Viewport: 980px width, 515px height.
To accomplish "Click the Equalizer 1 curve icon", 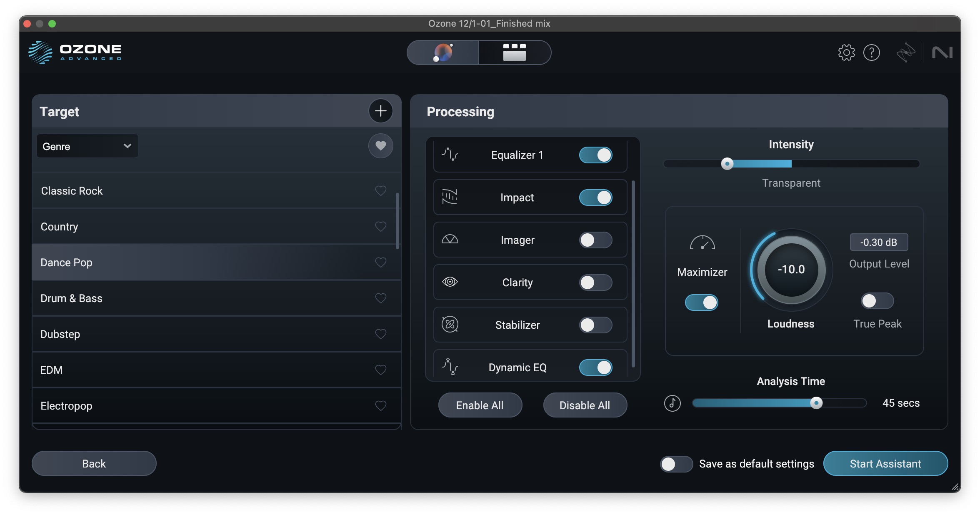I will coord(450,155).
